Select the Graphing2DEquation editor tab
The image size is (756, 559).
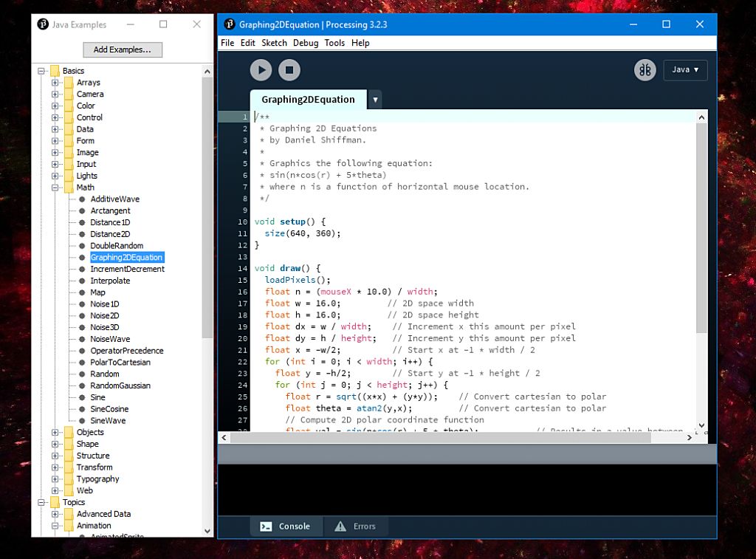tap(308, 100)
